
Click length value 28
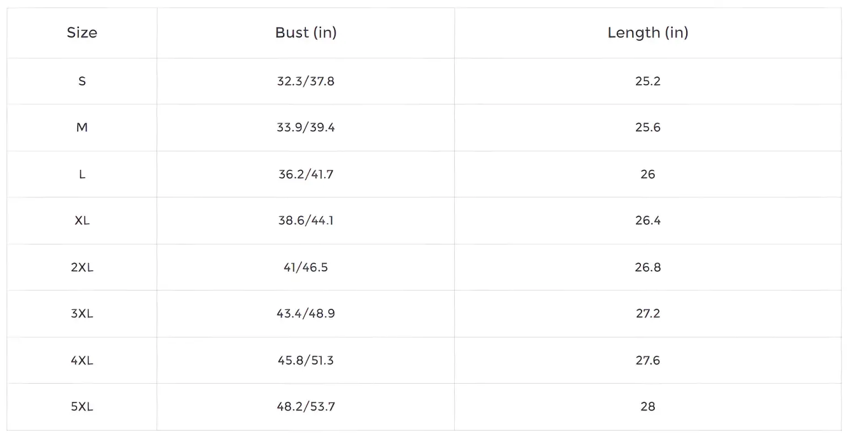(648, 406)
